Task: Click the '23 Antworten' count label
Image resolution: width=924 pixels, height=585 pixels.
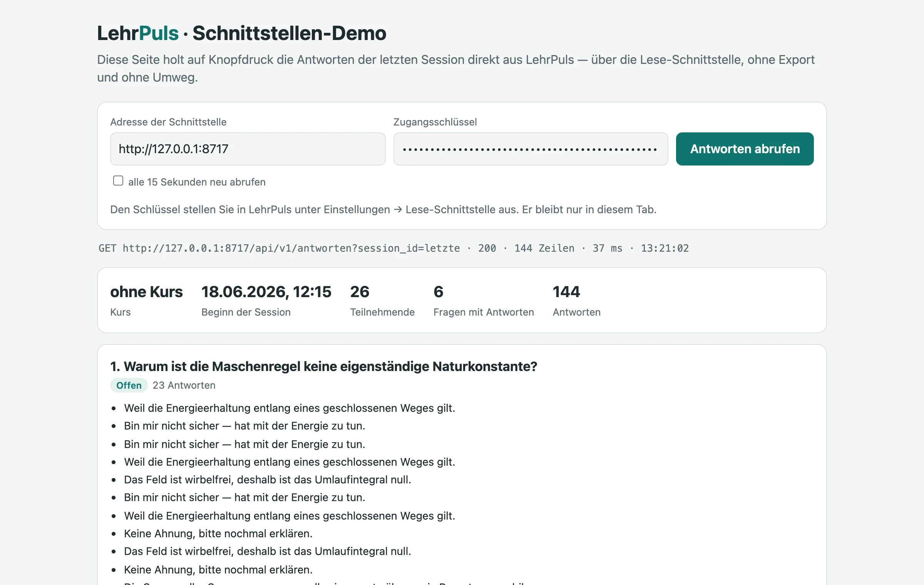Action: [184, 385]
